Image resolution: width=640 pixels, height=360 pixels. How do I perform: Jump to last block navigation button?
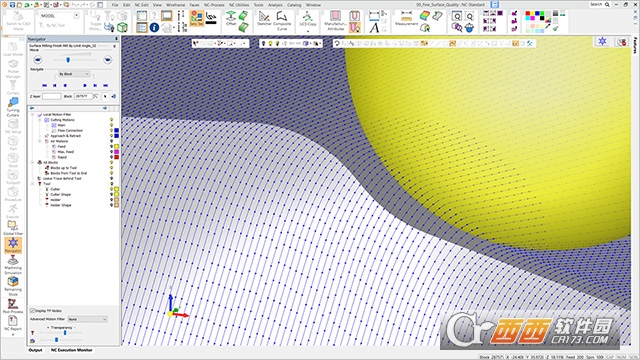click(106, 85)
